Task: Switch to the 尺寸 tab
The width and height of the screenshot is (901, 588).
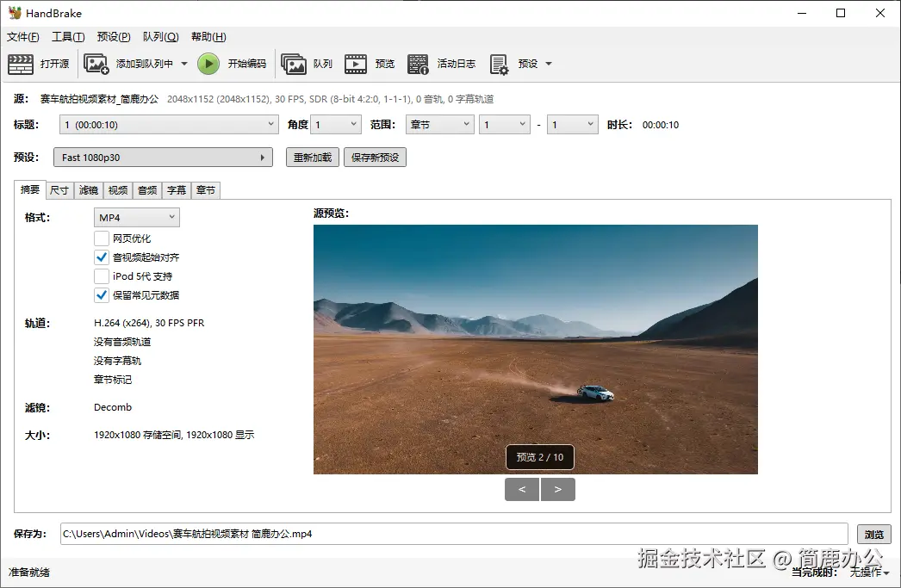Action: [x=59, y=190]
